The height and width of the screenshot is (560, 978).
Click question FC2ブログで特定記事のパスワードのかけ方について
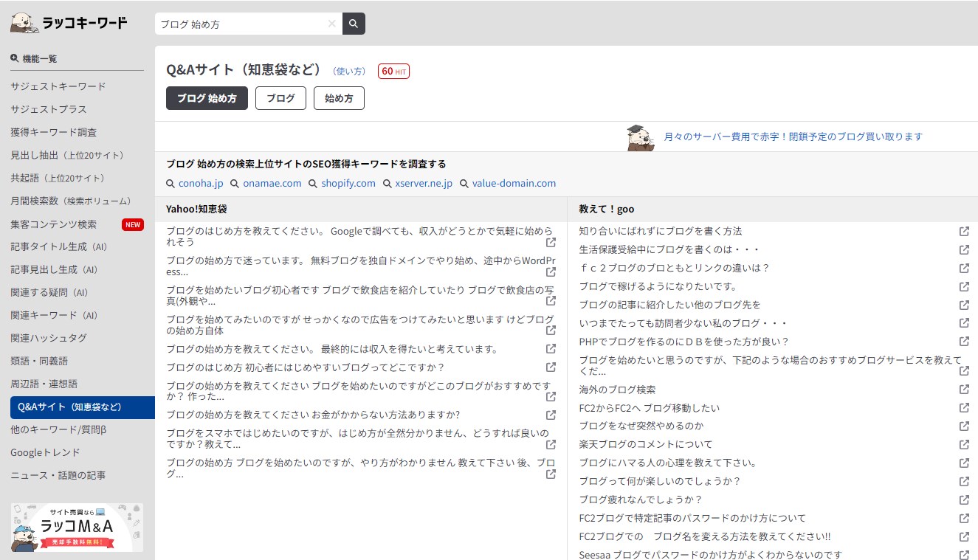(x=692, y=518)
